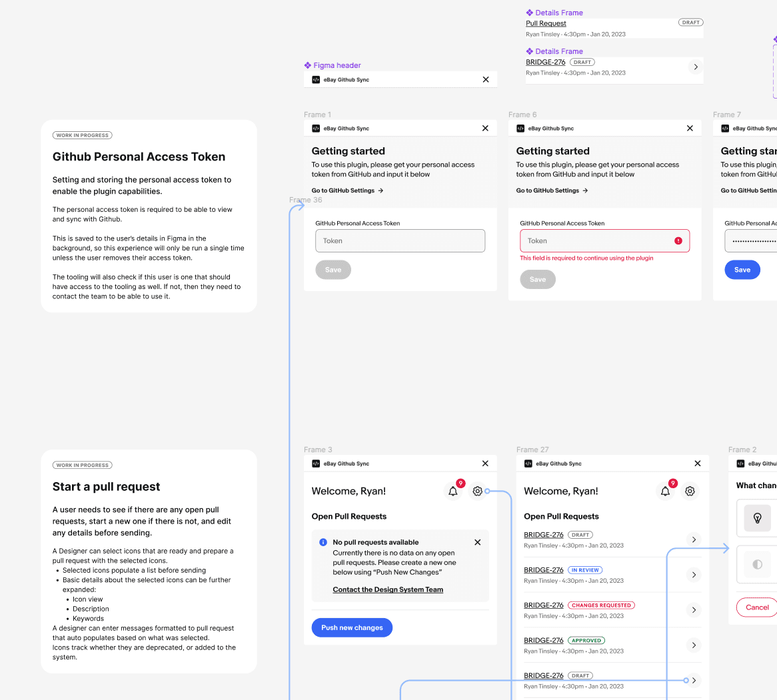Click the Start a pull request heading
Screen dimensions: 777x700
[x=106, y=486]
